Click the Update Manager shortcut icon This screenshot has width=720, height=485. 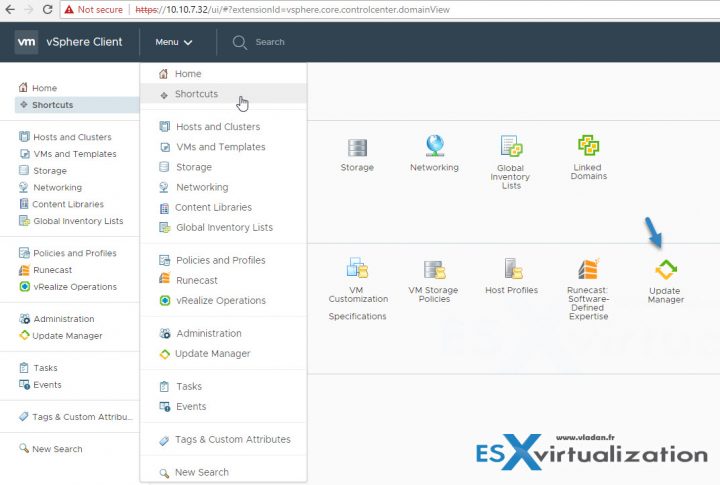(665, 269)
